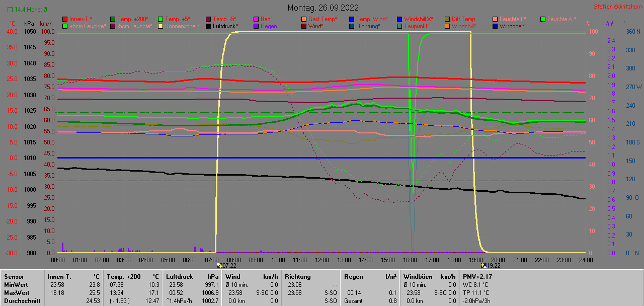This screenshot has height=306, width=644.
Task: Click the rain total value 0.8
Action: point(392,300)
